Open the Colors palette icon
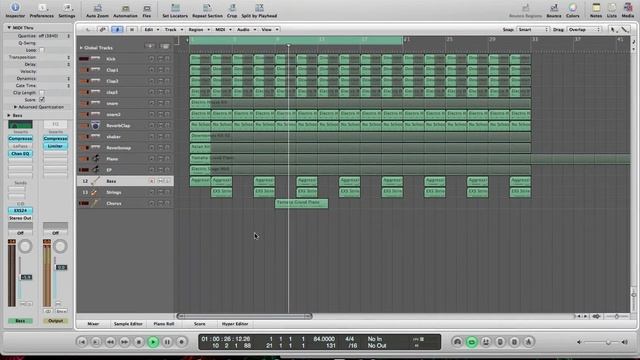The image size is (640, 360). (x=573, y=7)
